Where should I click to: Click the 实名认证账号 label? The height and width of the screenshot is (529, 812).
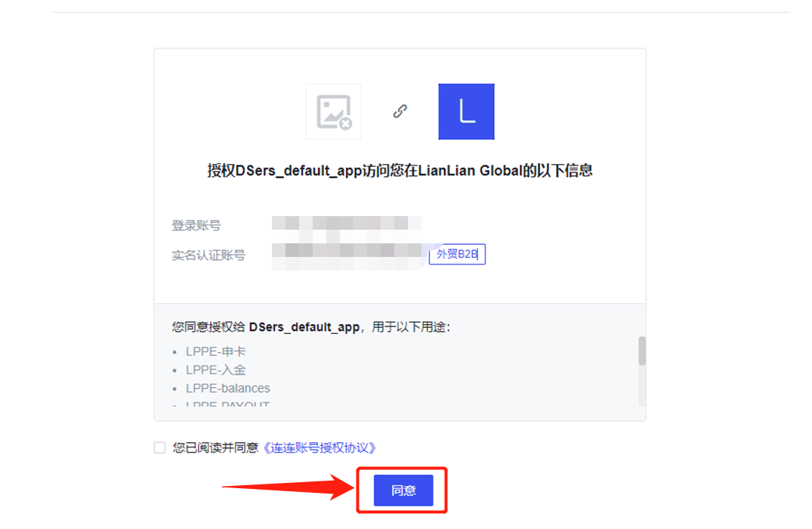(208, 255)
